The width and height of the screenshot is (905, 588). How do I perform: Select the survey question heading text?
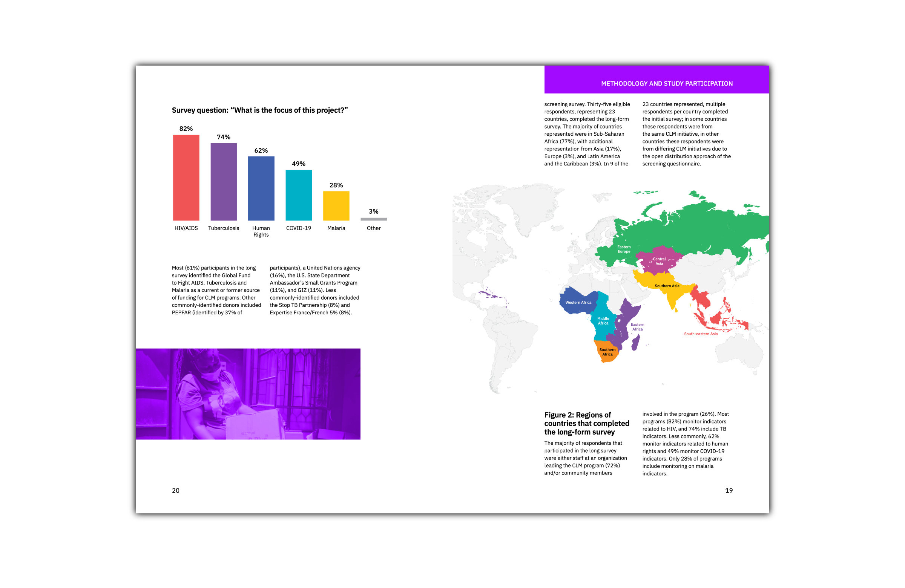click(260, 110)
